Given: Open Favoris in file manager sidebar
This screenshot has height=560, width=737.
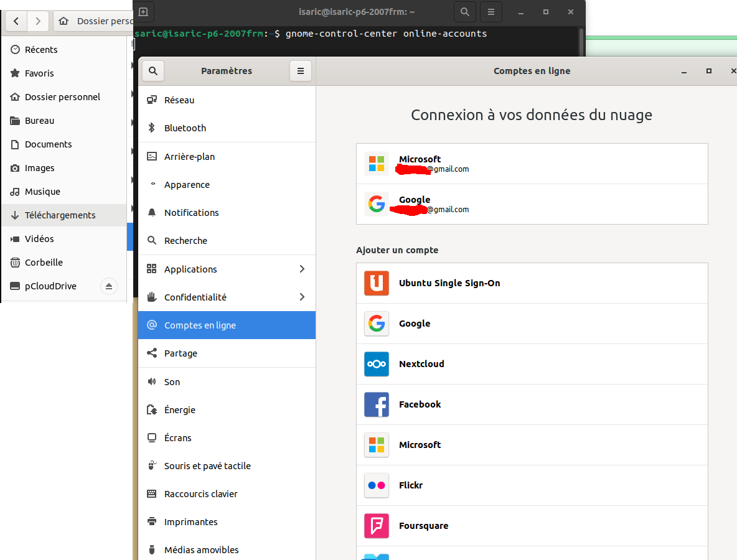Looking at the screenshot, I should [x=64, y=73].
